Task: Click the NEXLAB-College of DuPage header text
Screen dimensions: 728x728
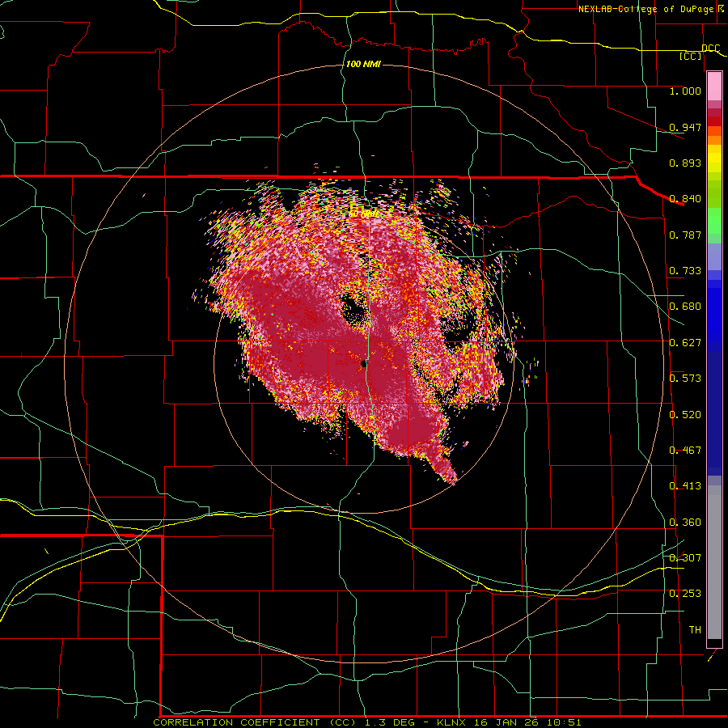Action: point(646,9)
